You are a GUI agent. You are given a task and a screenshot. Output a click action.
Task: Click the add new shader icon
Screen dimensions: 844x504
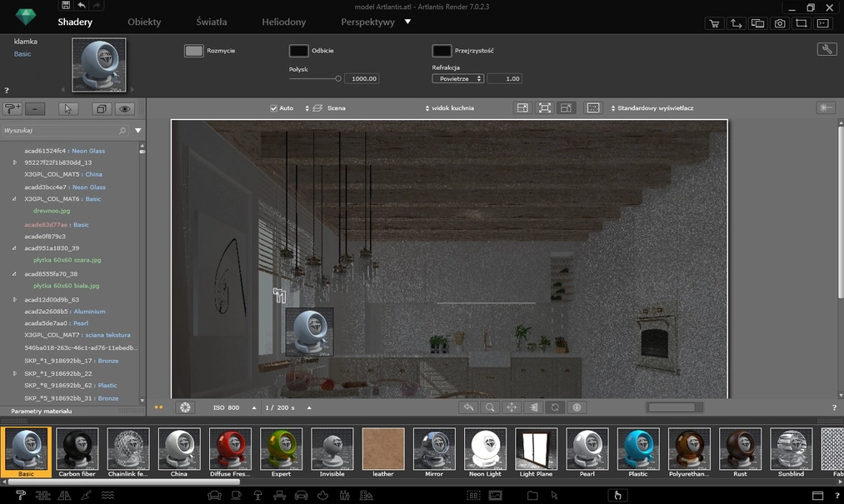12,109
